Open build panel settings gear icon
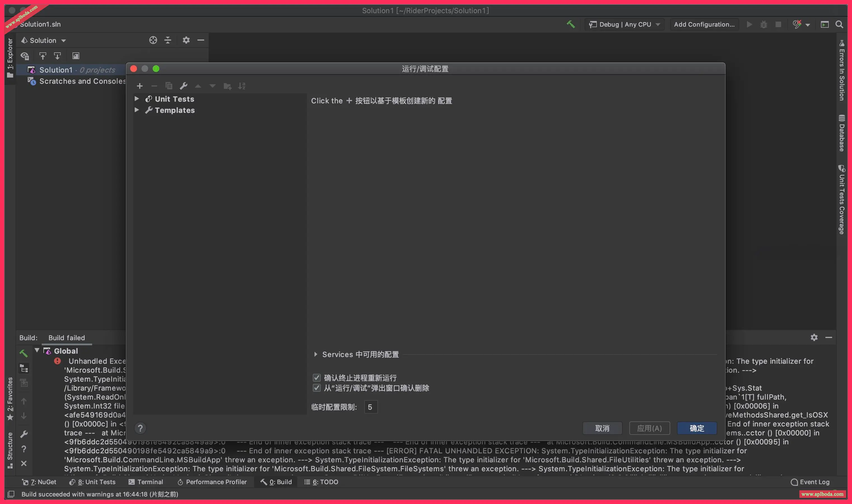Viewport: 852px width, 504px height. [x=814, y=337]
